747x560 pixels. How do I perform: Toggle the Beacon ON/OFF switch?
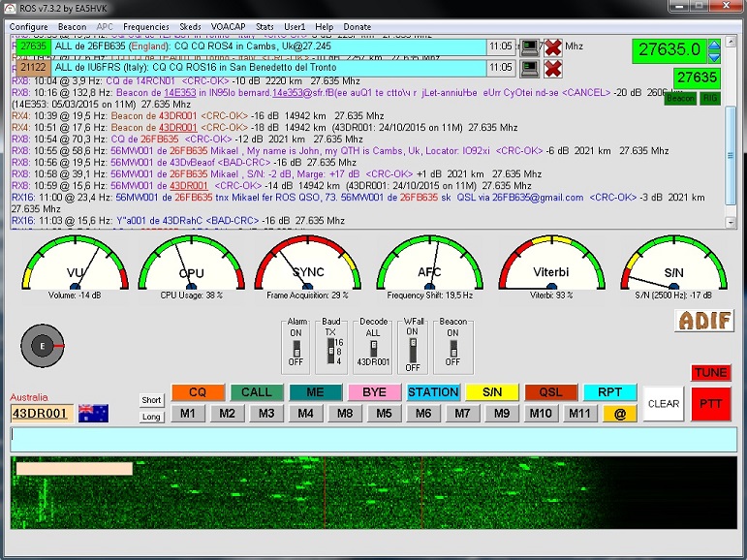453,349
